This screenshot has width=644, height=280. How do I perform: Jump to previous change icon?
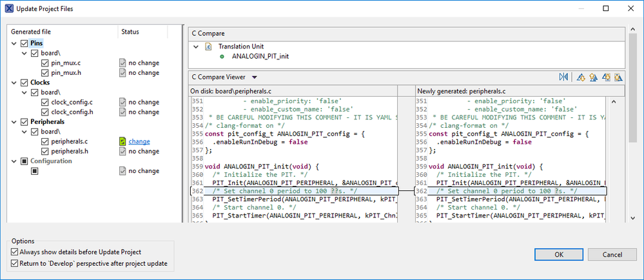[x=618, y=77]
